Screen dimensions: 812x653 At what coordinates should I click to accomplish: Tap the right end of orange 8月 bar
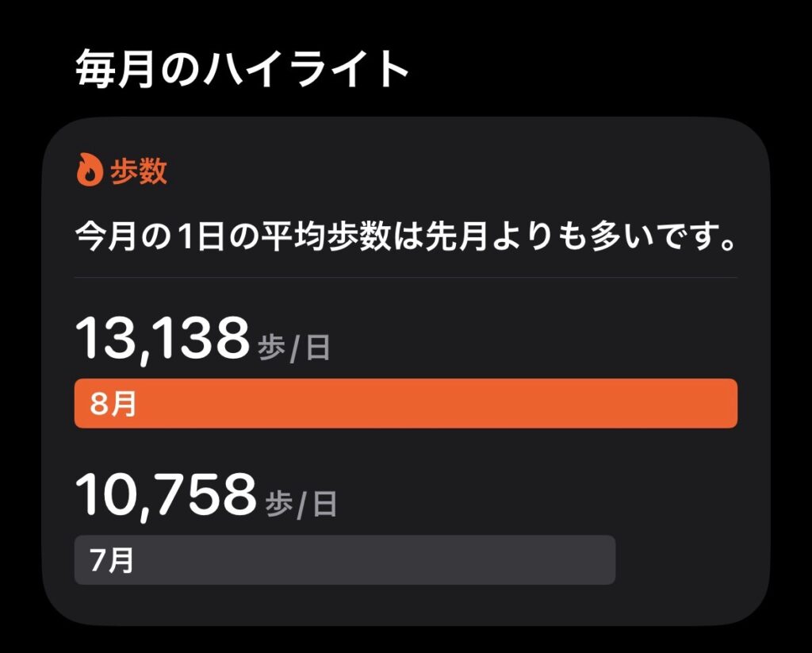[725, 403]
